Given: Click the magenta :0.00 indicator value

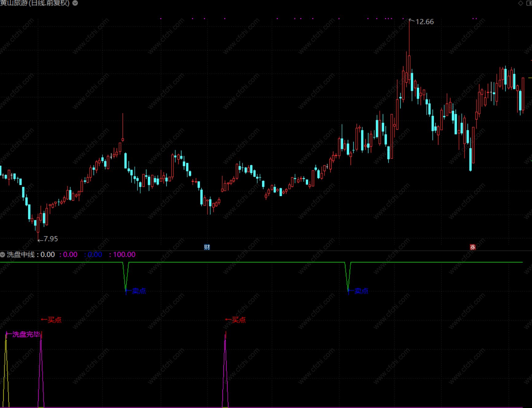Looking at the screenshot, I should click(x=68, y=254).
